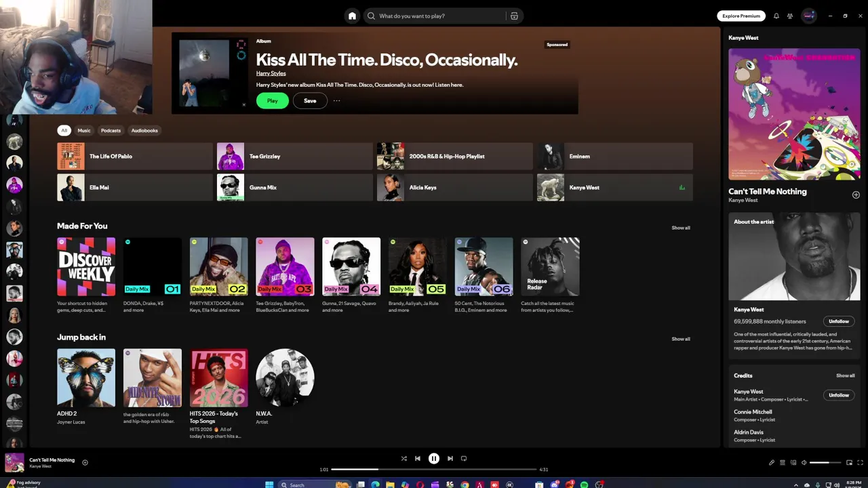Click the search magnifier icon
868x488 pixels.
tap(371, 16)
